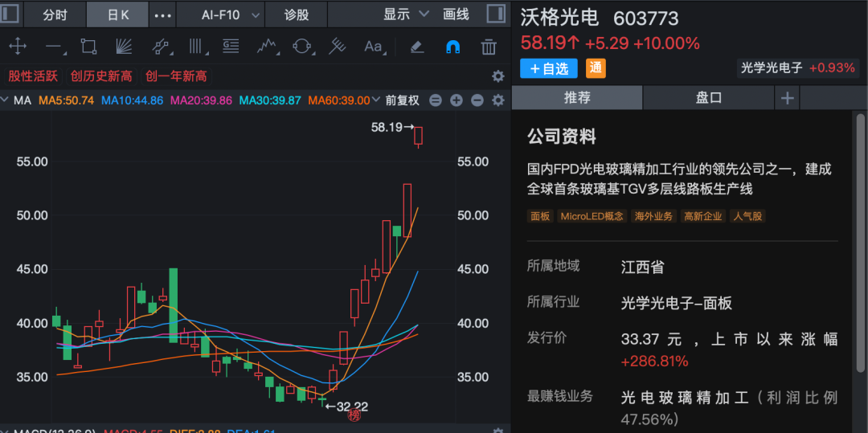
Task: Expand the 显示 display dropdown
Action: pos(403,14)
